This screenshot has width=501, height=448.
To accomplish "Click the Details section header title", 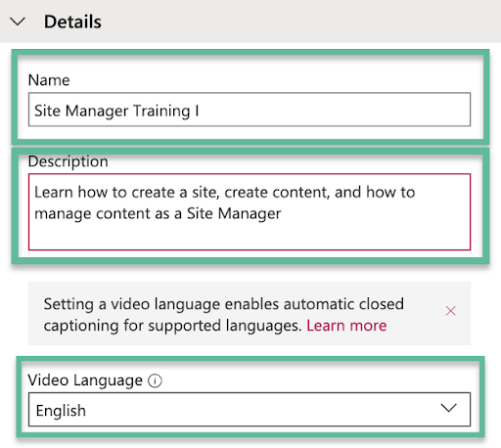I will point(72,22).
